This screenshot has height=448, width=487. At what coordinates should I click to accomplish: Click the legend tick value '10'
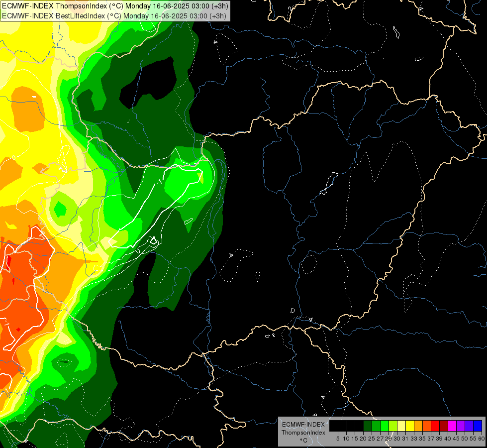[x=346, y=439]
